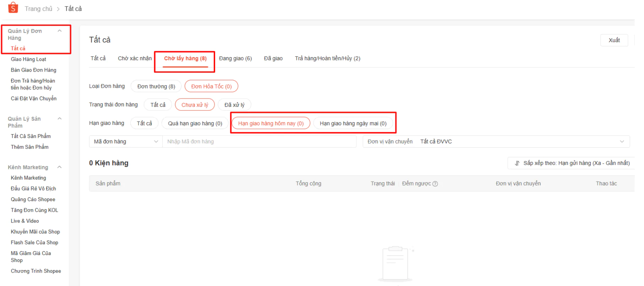Collapse the Kênh Marketing sidebar section
Image resolution: width=644 pixels, height=286 pixels.
(x=60, y=167)
